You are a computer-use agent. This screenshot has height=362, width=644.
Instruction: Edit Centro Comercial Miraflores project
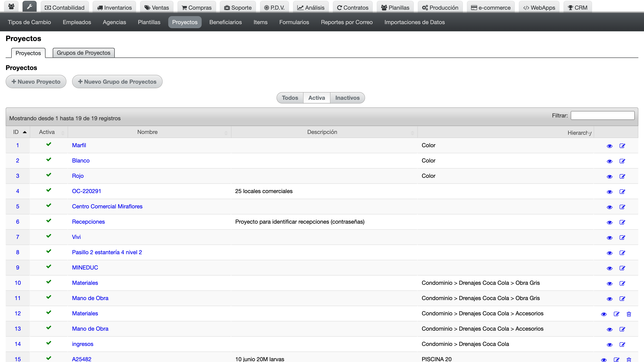pos(622,207)
